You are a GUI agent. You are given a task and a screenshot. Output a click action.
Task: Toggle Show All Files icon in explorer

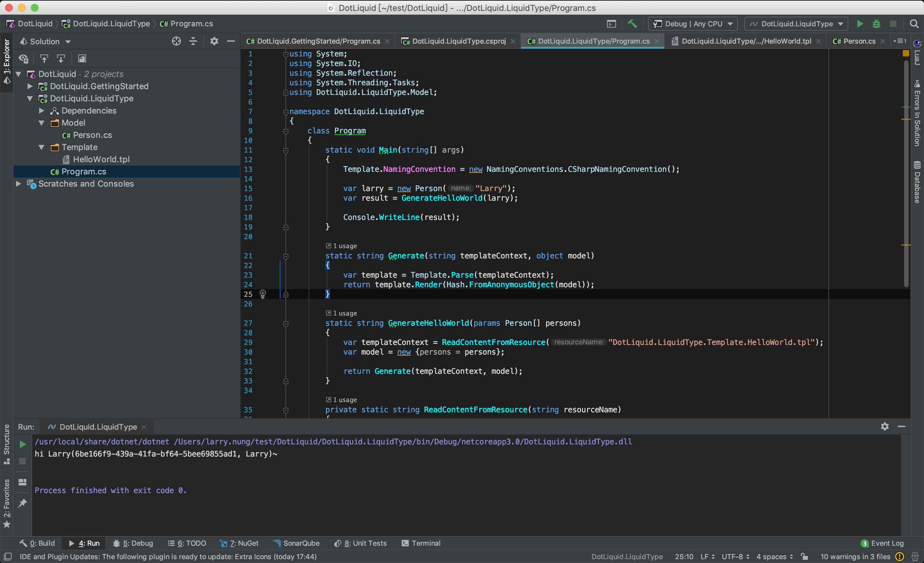[x=24, y=58]
